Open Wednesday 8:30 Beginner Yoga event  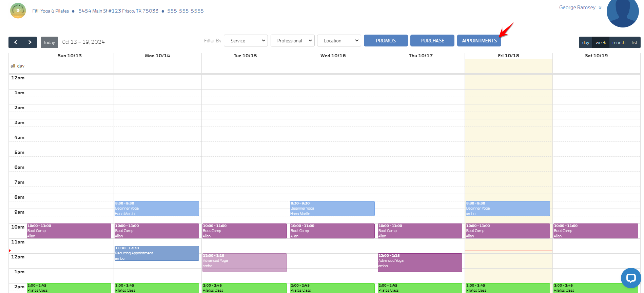pyautogui.click(x=332, y=209)
